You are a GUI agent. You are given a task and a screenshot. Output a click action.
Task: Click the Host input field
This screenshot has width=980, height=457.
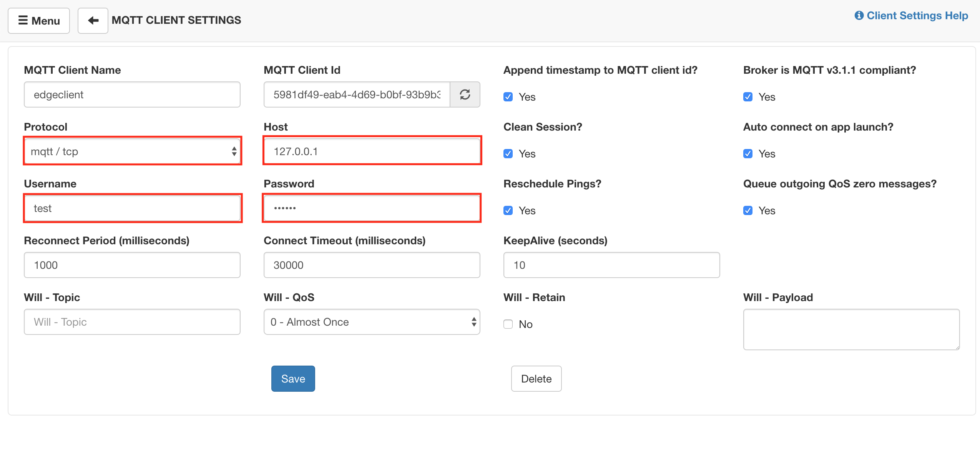point(372,151)
